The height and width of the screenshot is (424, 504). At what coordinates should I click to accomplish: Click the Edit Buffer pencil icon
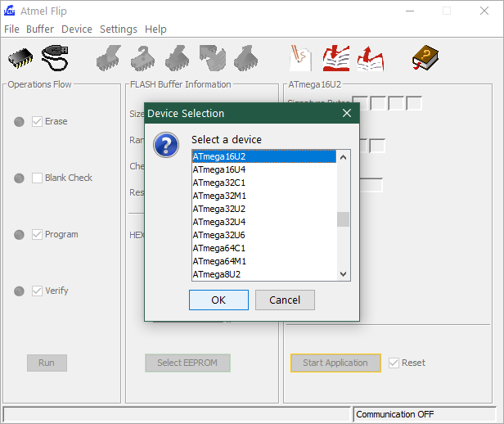(300, 58)
